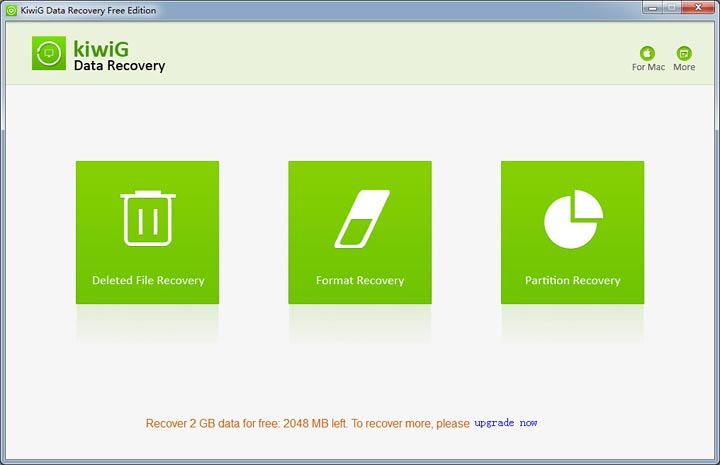720x465 pixels.
Task: Select the Partition Recovery pie chart tile
Action: (x=573, y=232)
